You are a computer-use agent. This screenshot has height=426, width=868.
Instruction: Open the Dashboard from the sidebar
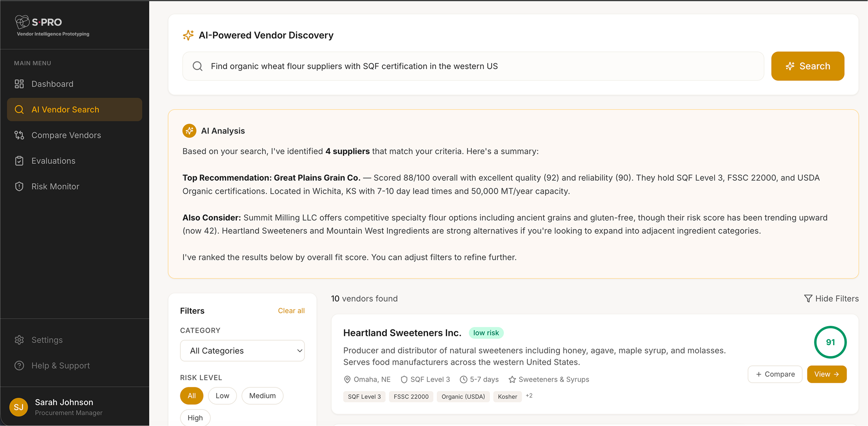coord(52,84)
